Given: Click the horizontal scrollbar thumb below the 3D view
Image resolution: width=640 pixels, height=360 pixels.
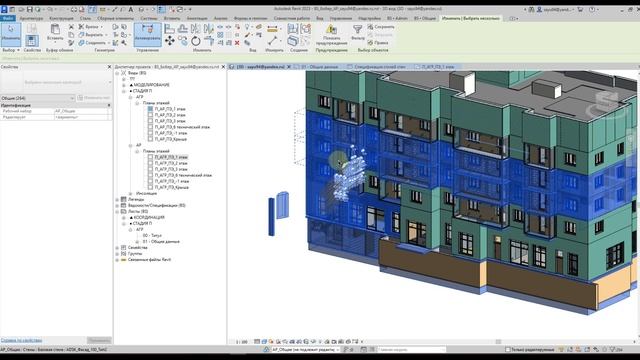Looking at the screenshot, I should 498,342.
